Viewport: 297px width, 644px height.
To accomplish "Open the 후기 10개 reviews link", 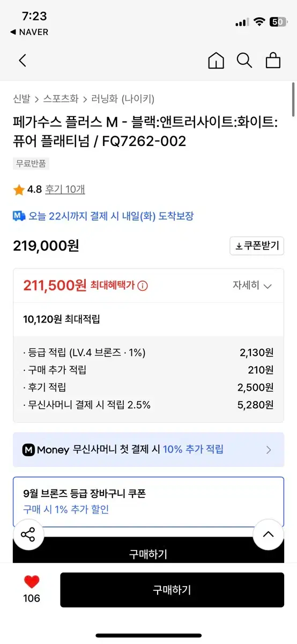I will (x=65, y=189).
